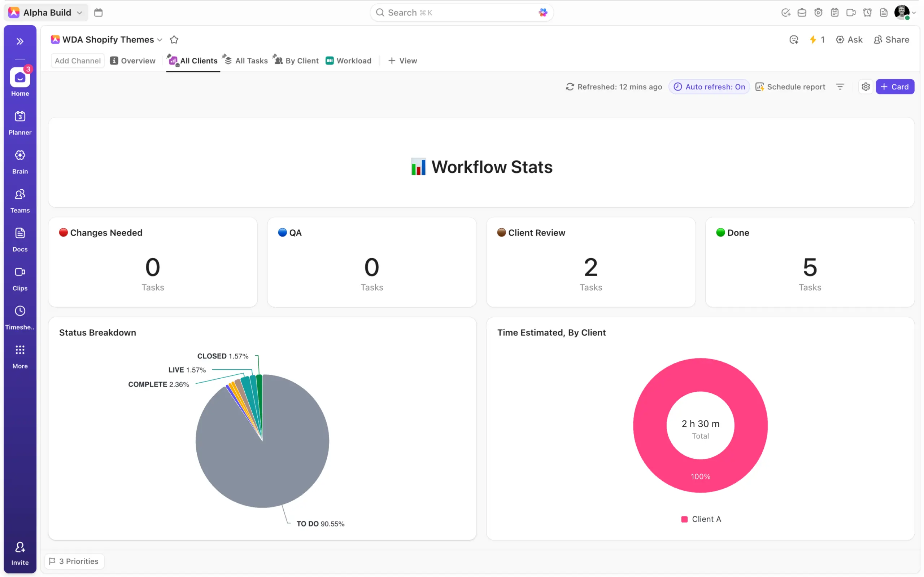924x577 pixels.
Task: Open dashboard settings gear icon
Action: coord(865,87)
